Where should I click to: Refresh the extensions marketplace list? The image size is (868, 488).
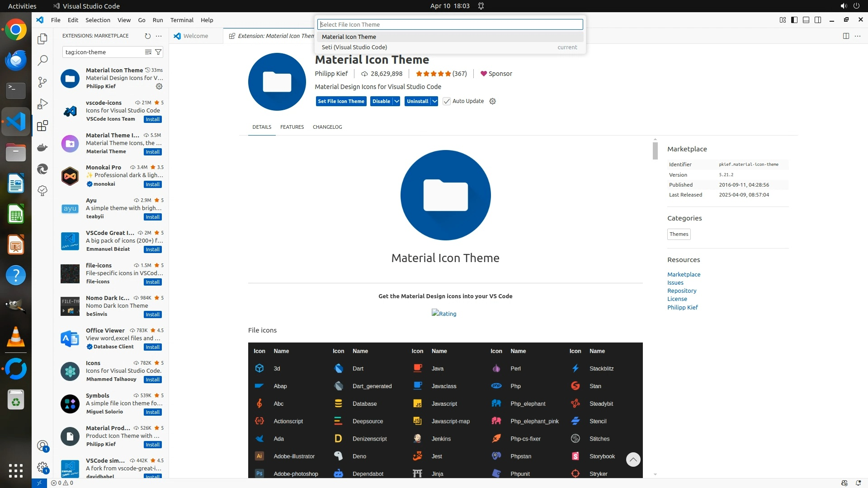tap(147, 36)
